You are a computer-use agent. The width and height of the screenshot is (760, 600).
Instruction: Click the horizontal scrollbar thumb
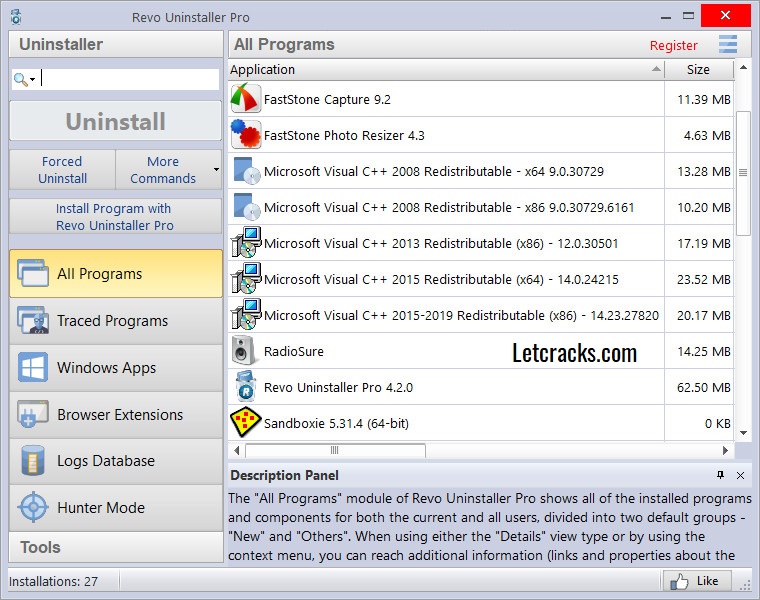point(335,450)
